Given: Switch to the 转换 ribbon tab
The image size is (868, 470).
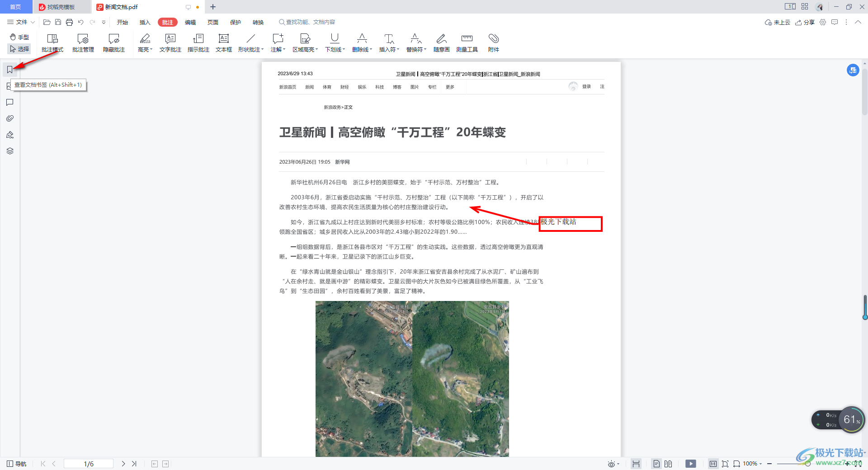Looking at the screenshot, I should 258,22.
